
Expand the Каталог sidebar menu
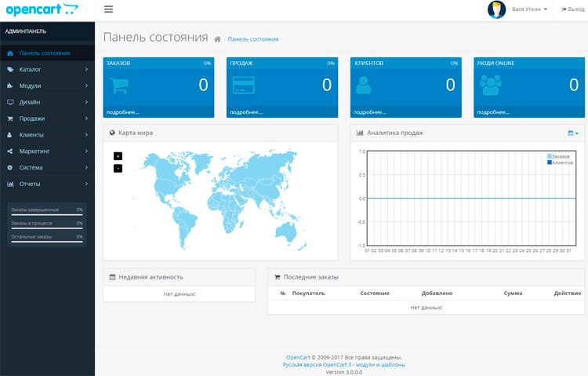pos(47,70)
